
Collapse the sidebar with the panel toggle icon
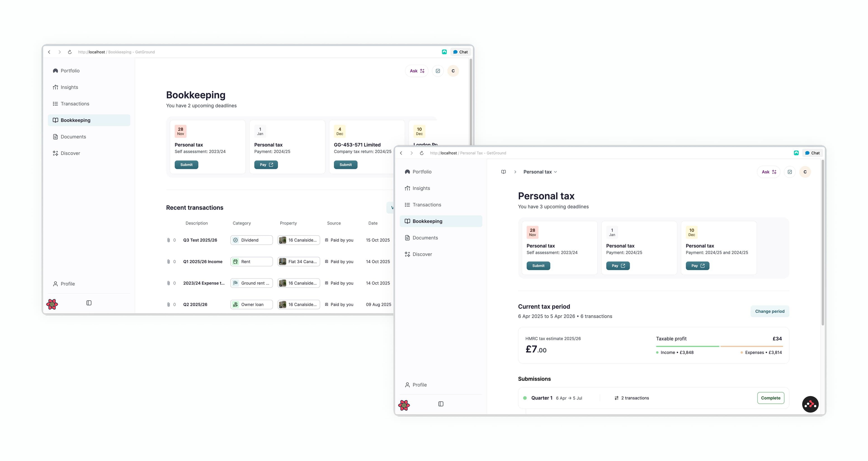pos(441,404)
